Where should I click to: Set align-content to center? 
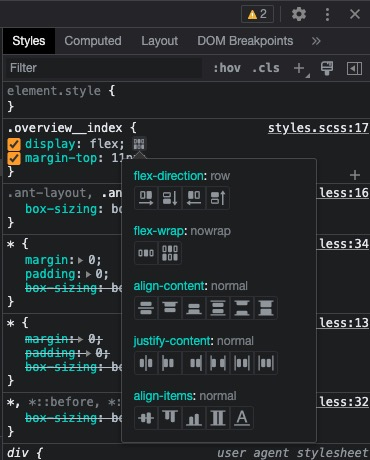(146, 308)
